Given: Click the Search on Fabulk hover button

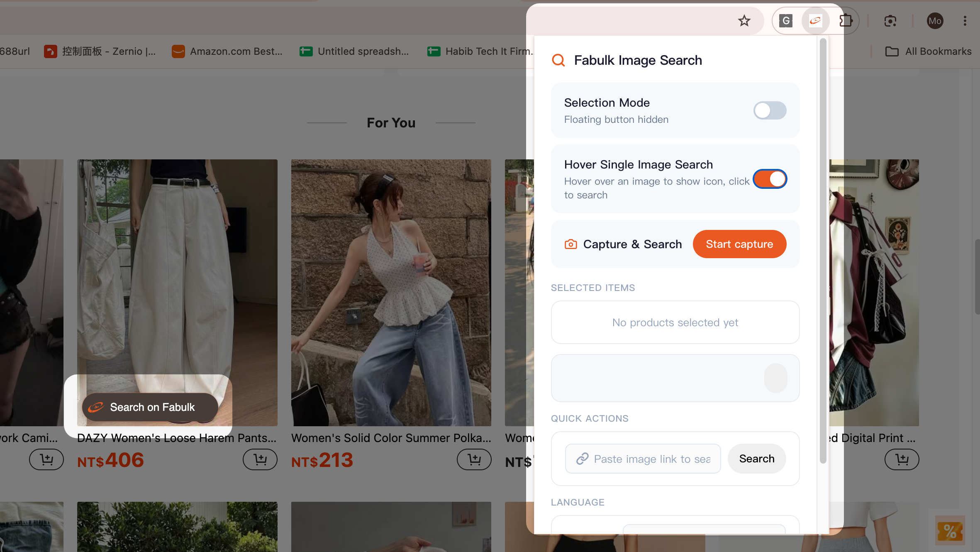Looking at the screenshot, I should (150, 407).
